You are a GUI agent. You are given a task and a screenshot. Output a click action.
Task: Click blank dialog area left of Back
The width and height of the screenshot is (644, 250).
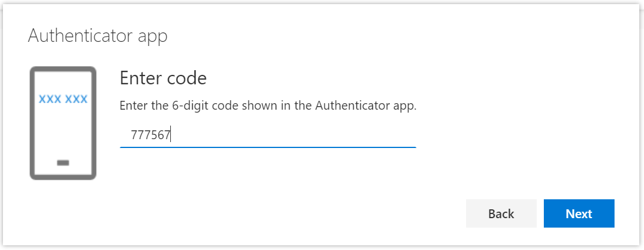coord(295,213)
